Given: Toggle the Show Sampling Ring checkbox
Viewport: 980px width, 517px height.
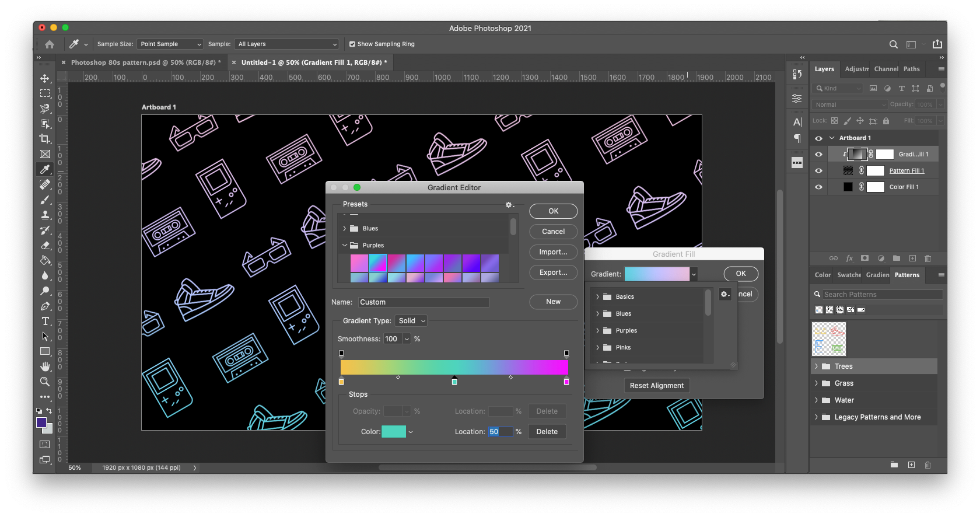Looking at the screenshot, I should pos(352,44).
